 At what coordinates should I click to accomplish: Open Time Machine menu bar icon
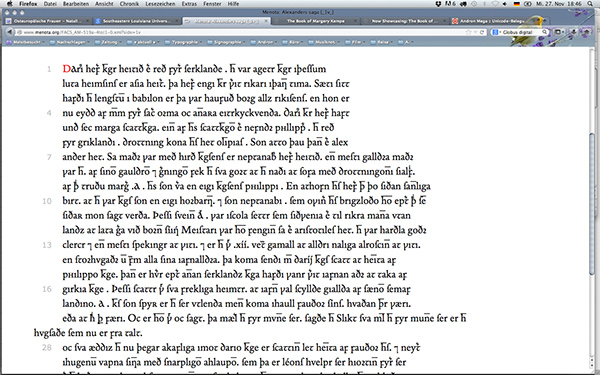474,4
